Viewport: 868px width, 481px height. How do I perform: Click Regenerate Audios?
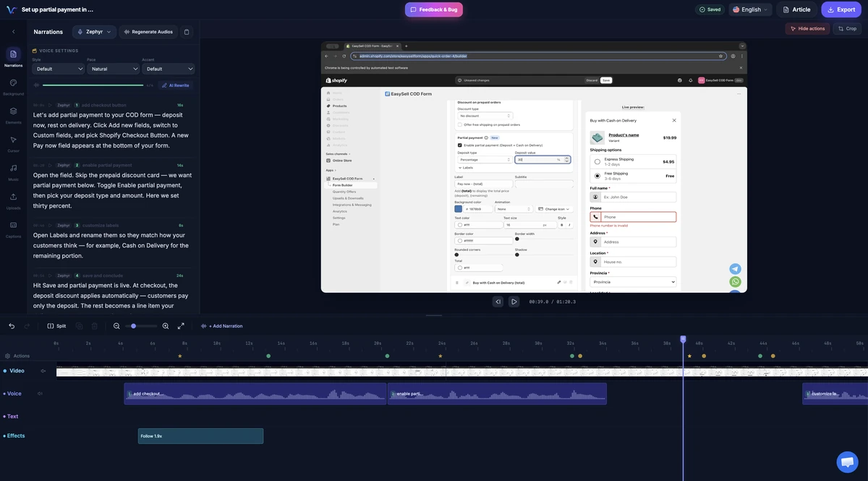148,32
